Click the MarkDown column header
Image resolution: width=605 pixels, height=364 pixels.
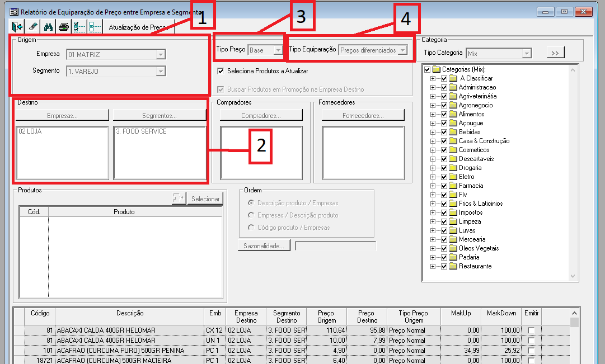point(501,316)
